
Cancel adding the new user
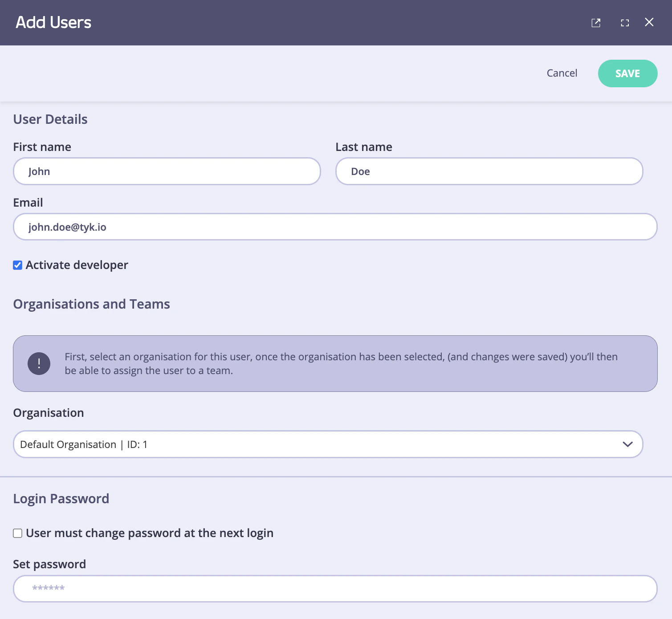click(562, 73)
